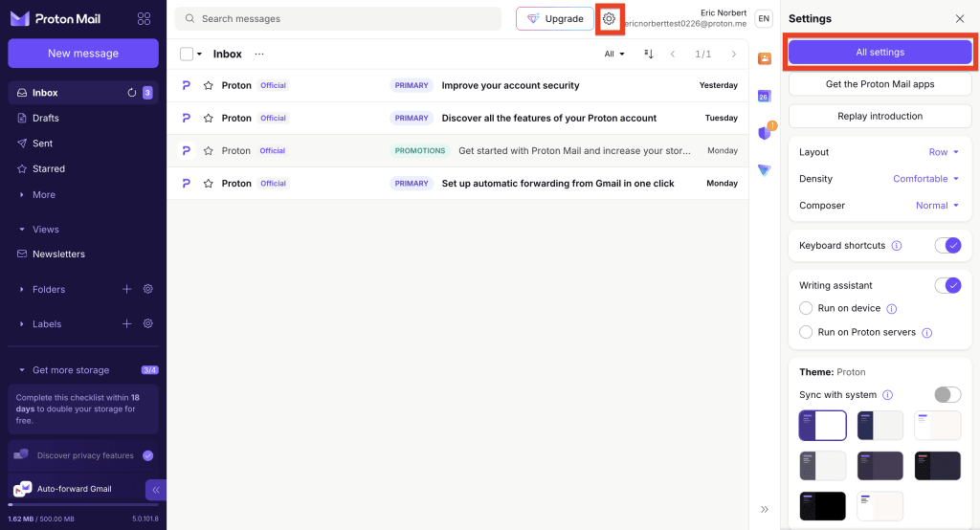Click 'Replay introduction' button

click(880, 116)
